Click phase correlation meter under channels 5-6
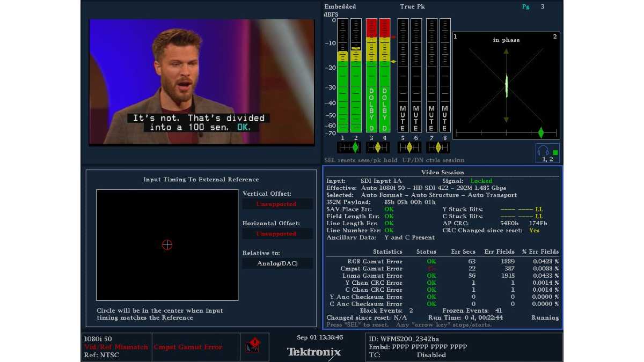 [409, 147]
